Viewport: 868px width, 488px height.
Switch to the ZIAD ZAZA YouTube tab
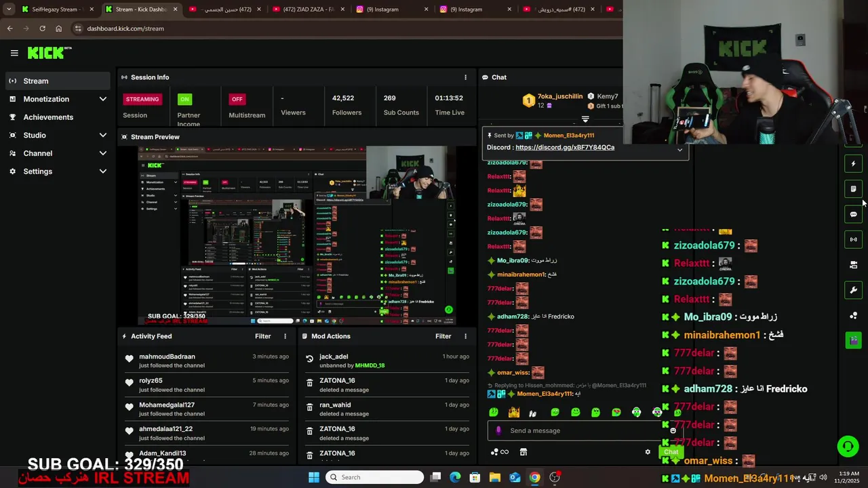[310, 9]
